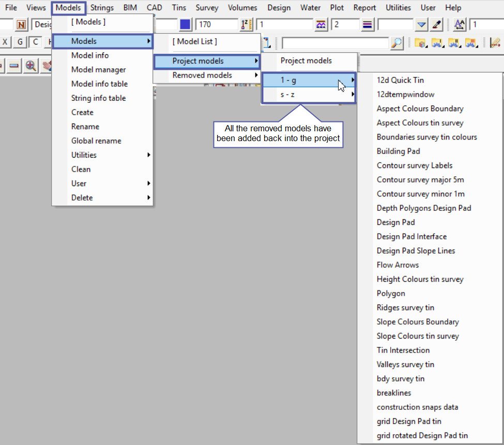Open the BIM menu

pyautogui.click(x=130, y=7)
